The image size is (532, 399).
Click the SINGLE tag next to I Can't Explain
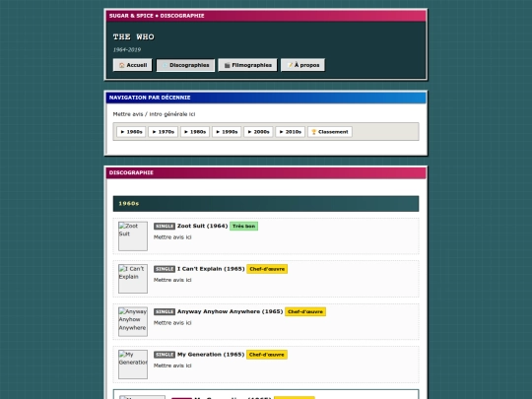pyautogui.click(x=165, y=269)
